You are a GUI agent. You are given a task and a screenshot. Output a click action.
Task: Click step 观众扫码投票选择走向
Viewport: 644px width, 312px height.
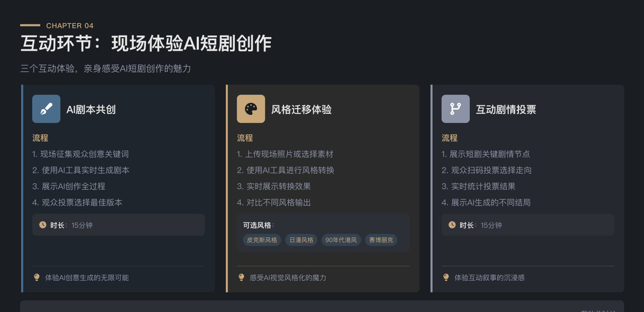tap(486, 170)
